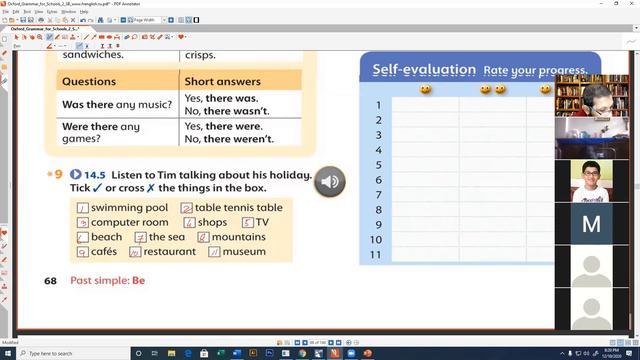Open Find with the binoculars icon
This screenshot has height=360, width=640.
tap(100, 20)
